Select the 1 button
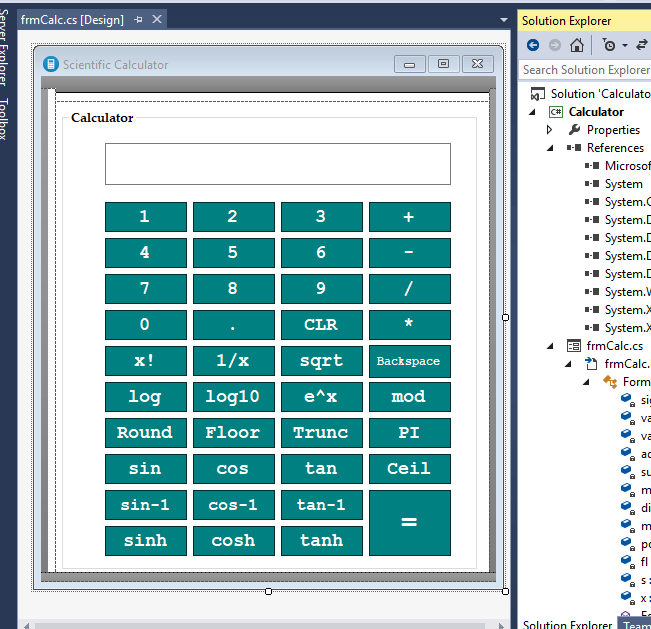The width and height of the screenshot is (651, 629). [146, 217]
